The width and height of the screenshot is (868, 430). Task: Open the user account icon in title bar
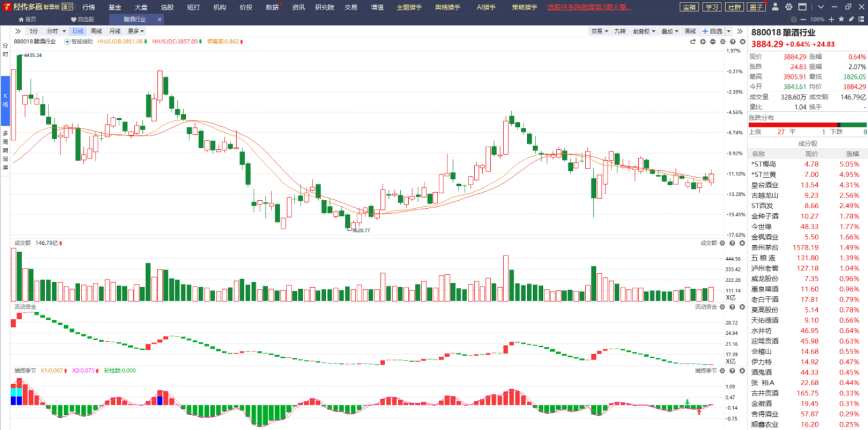pos(775,7)
